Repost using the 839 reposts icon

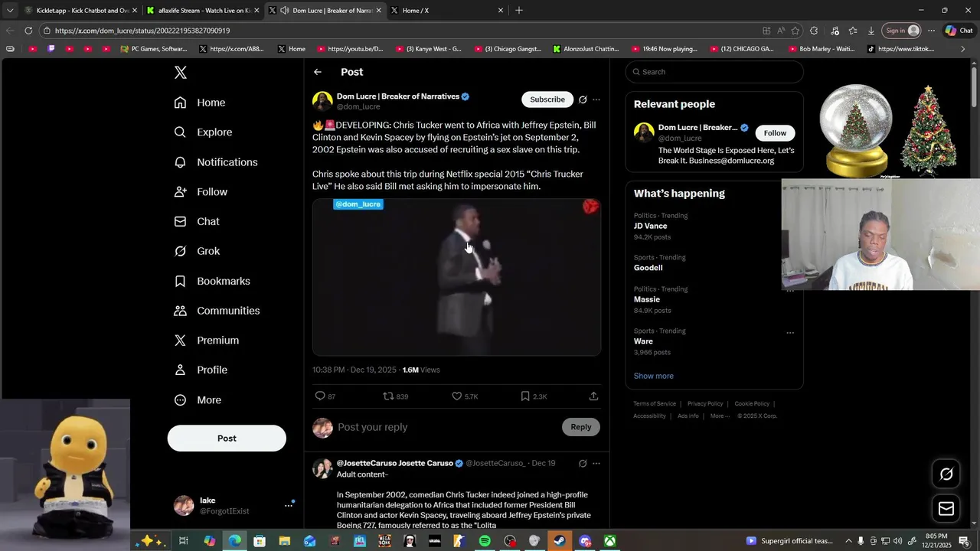(389, 396)
